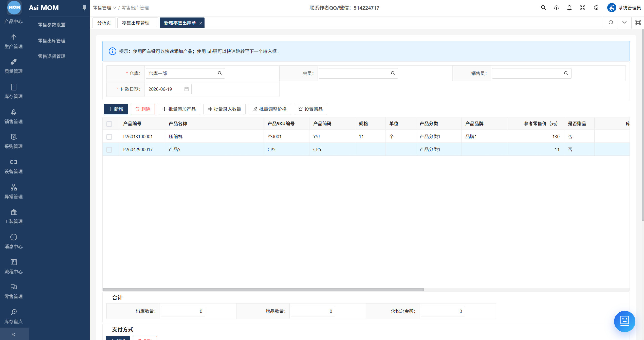Click the red 删除 button above table
The width and height of the screenshot is (644, 340).
[143, 109]
